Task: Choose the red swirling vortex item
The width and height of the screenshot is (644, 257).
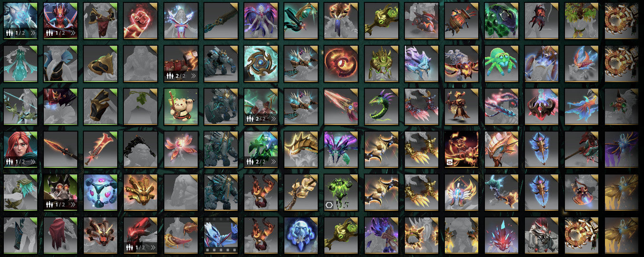Action: point(341,63)
